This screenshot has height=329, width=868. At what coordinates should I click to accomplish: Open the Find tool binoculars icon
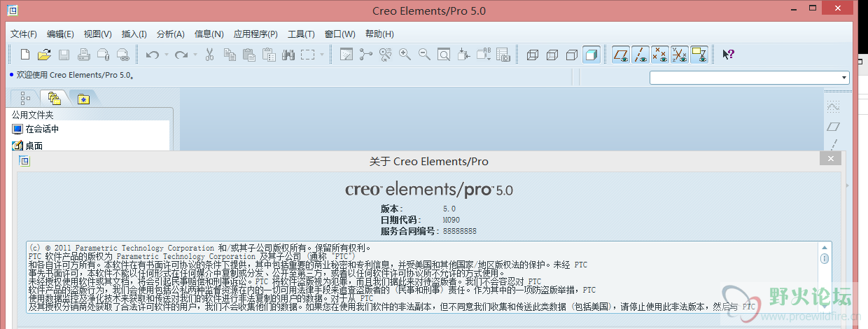tap(288, 54)
